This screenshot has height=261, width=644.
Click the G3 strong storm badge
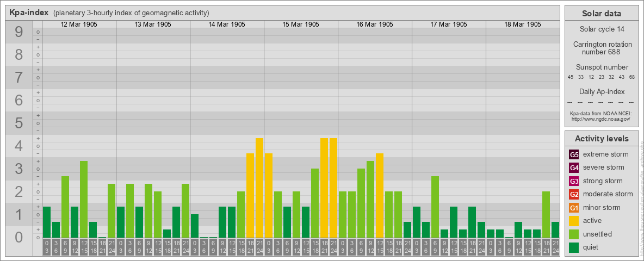[574, 181]
